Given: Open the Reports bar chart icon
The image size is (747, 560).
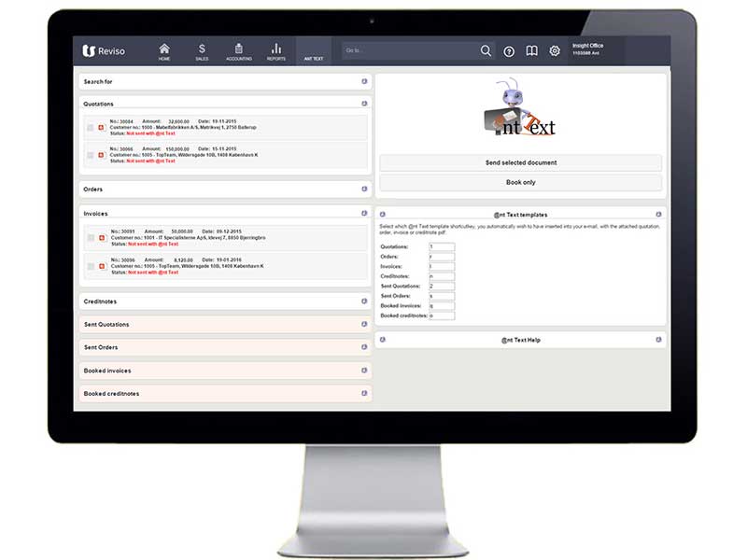Looking at the screenshot, I should point(276,51).
